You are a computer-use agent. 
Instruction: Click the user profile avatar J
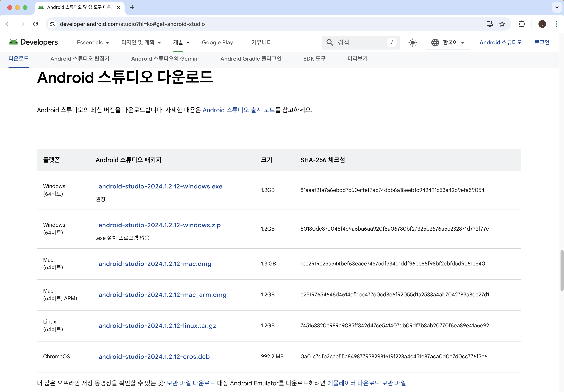[542, 24]
